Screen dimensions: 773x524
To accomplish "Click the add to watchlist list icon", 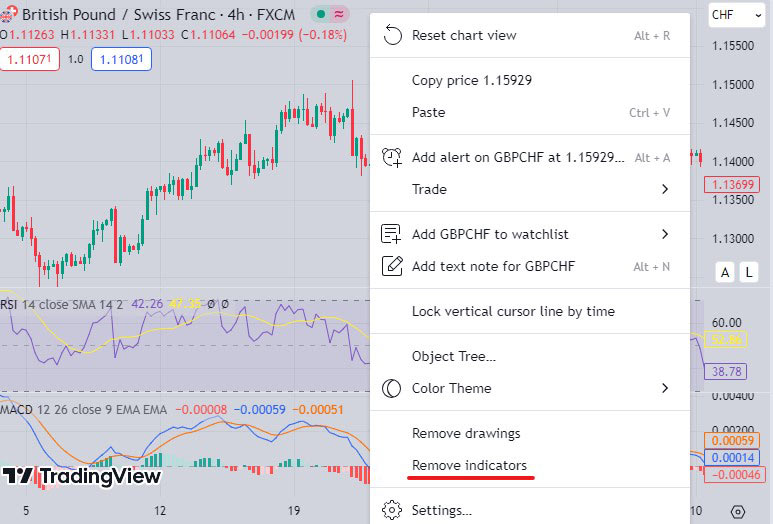I will [x=391, y=234].
